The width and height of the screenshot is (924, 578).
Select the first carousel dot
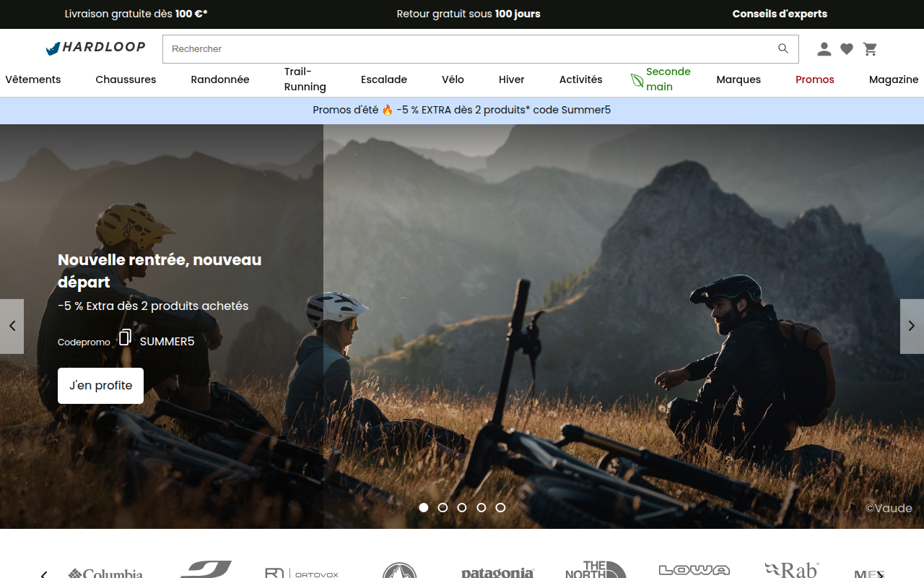[424, 507]
